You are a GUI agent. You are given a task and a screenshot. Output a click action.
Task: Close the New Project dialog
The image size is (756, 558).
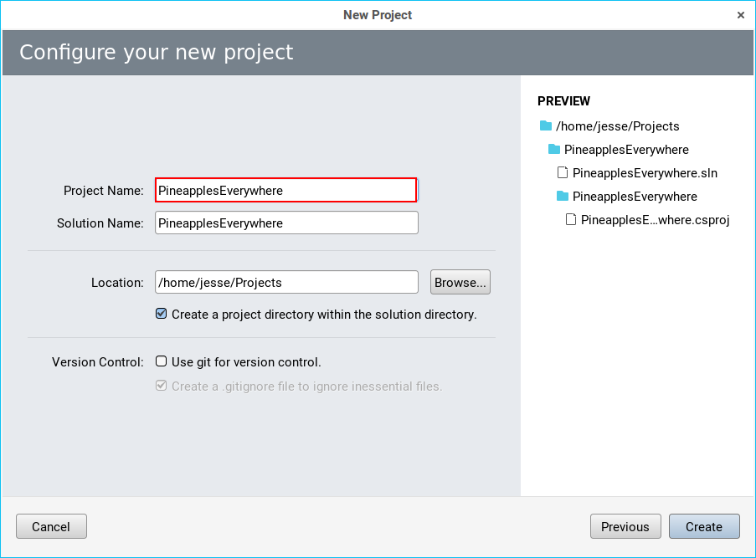click(x=741, y=15)
